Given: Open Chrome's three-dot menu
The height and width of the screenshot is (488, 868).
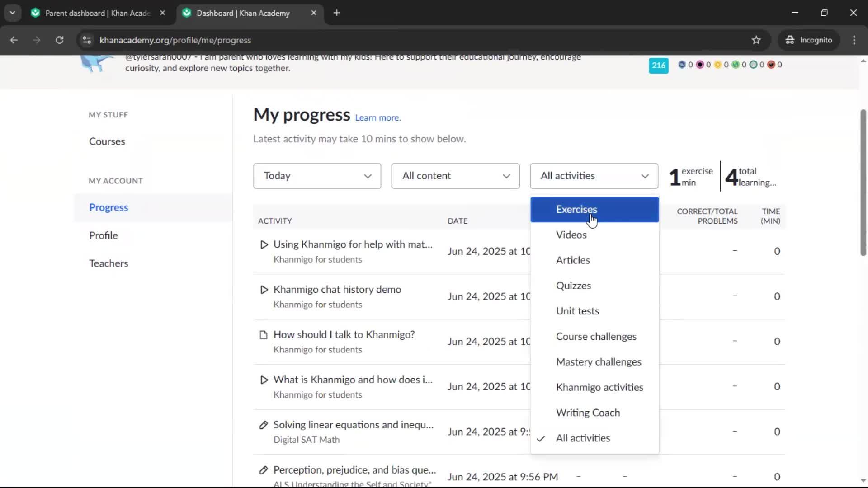Looking at the screenshot, I should point(854,40).
